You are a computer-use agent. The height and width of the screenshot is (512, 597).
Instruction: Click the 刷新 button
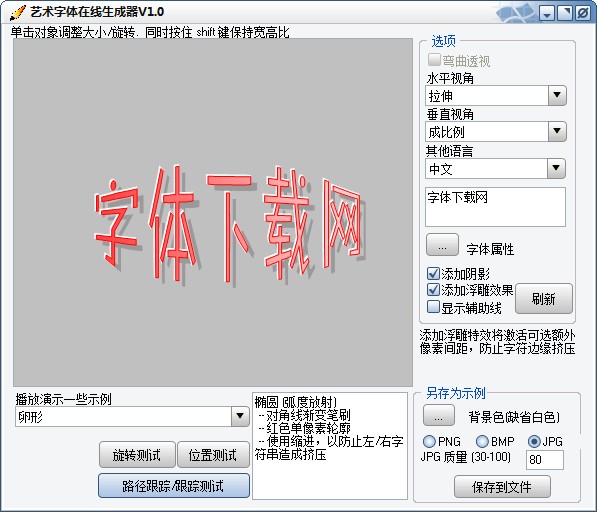click(544, 298)
